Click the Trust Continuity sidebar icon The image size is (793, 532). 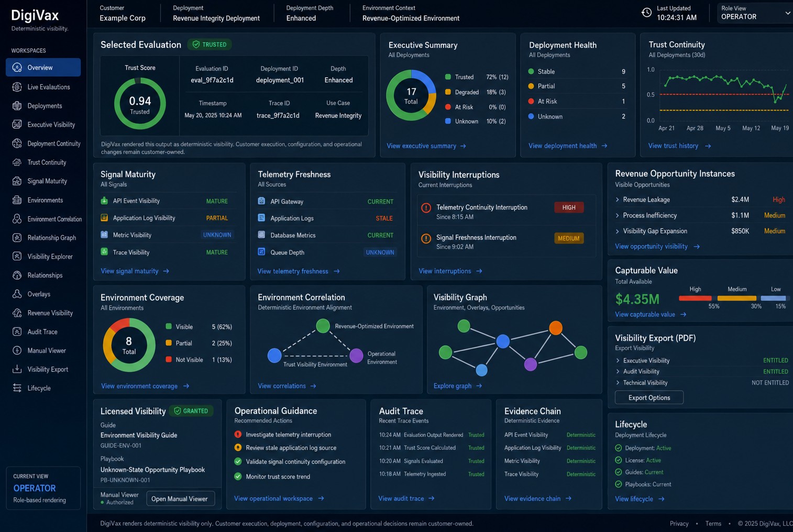(17, 162)
